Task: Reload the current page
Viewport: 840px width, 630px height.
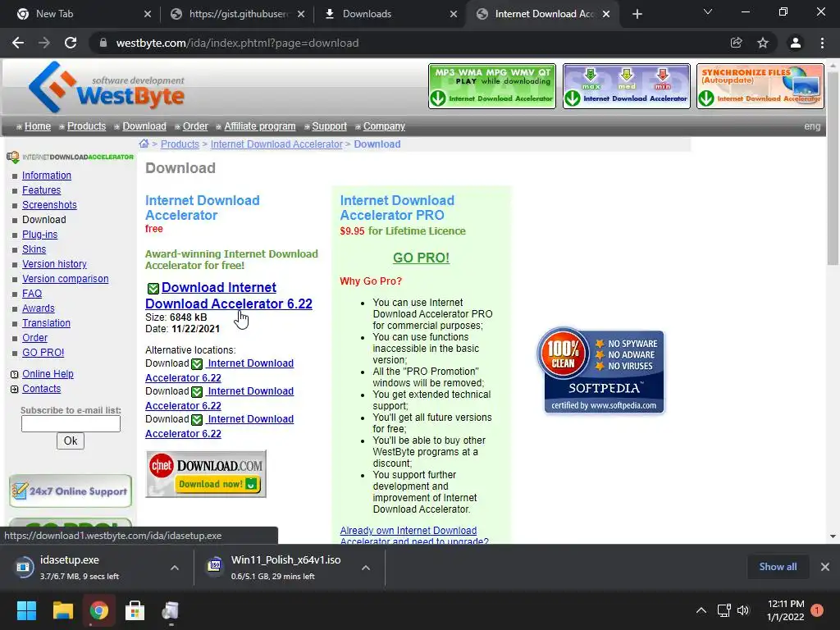Action: tap(71, 43)
